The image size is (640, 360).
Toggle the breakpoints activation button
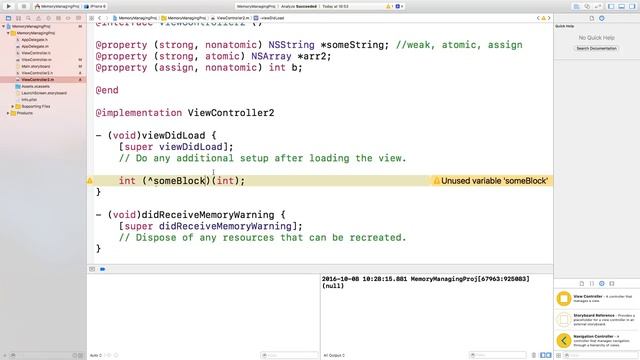(102, 269)
